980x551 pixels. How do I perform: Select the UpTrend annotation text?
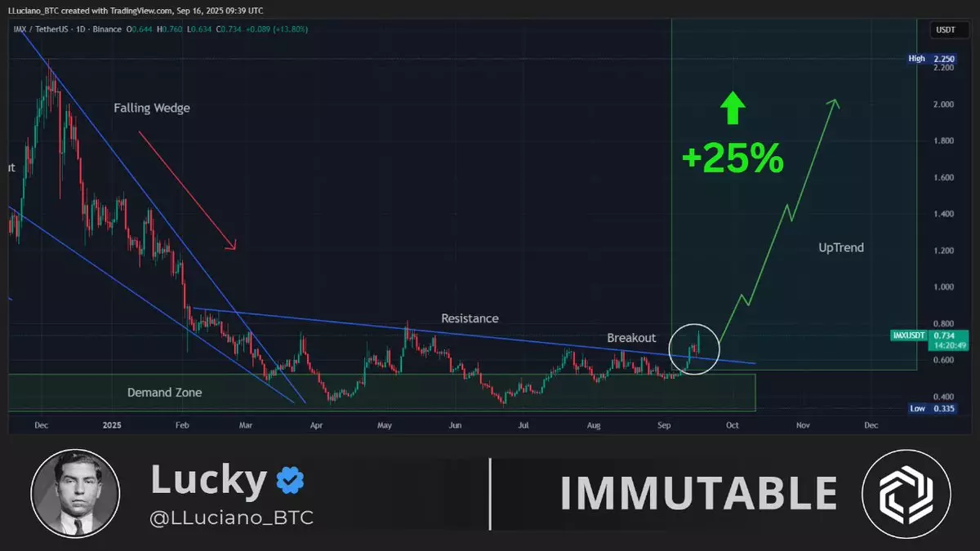[840, 247]
